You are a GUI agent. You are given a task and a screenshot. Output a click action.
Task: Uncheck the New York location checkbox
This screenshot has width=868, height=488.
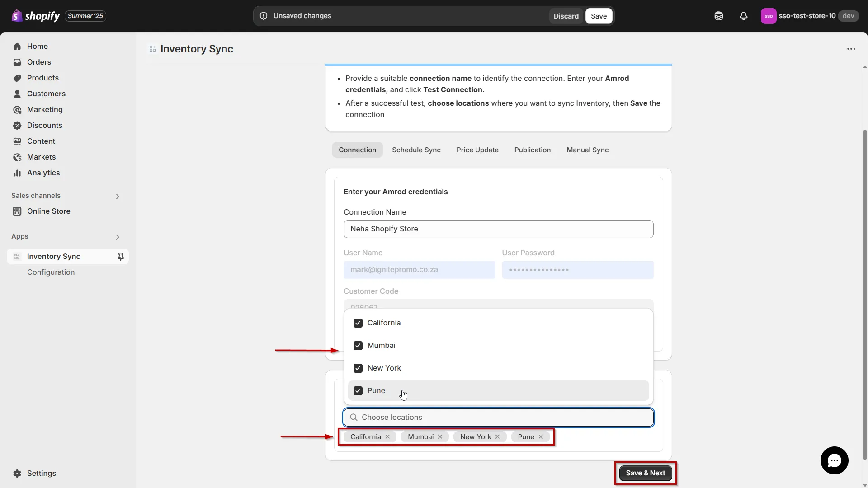point(358,368)
